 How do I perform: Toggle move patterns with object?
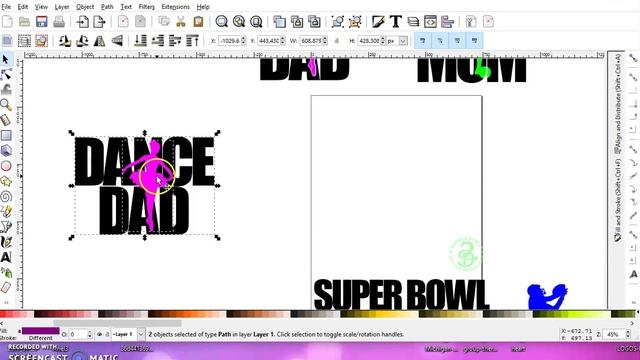point(475,41)
